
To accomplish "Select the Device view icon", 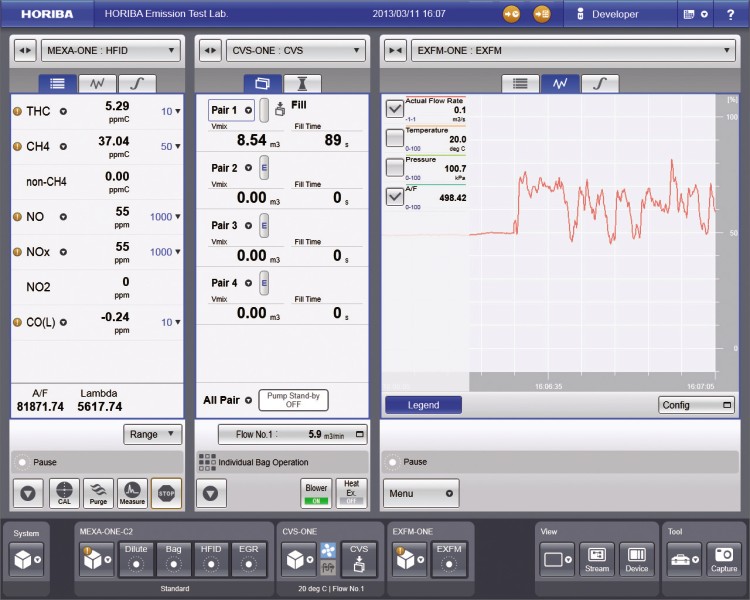I will coord(636,558).
